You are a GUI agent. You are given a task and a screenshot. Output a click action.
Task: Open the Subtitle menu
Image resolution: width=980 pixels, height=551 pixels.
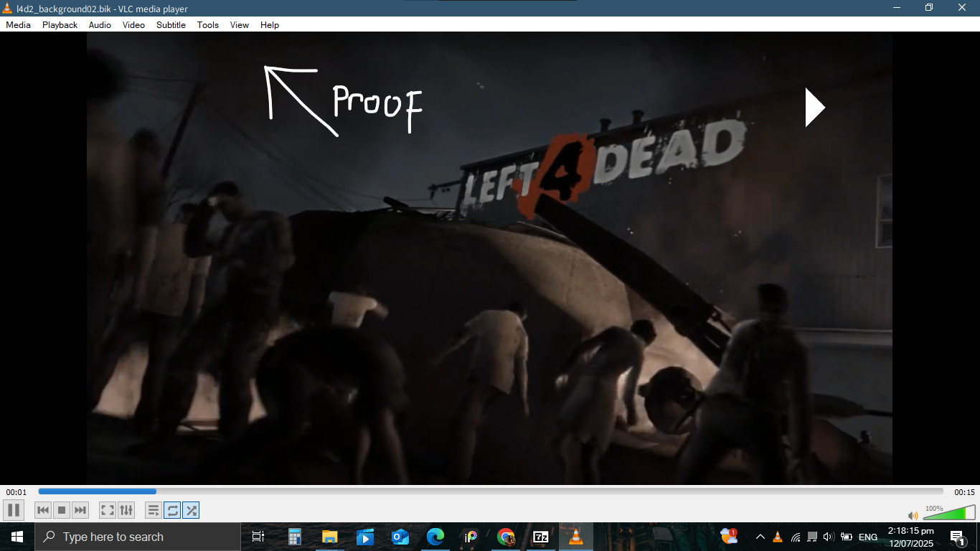click(171, 24)
